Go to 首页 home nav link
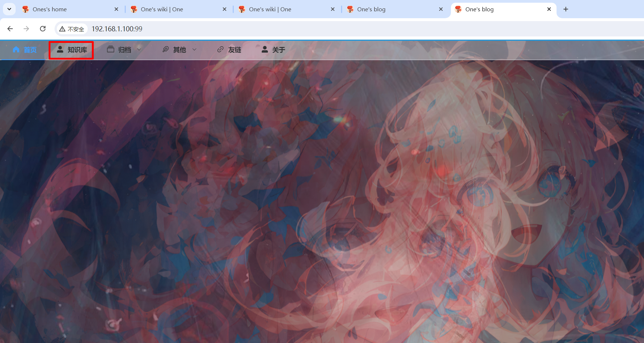 click(x=24, y=50)
